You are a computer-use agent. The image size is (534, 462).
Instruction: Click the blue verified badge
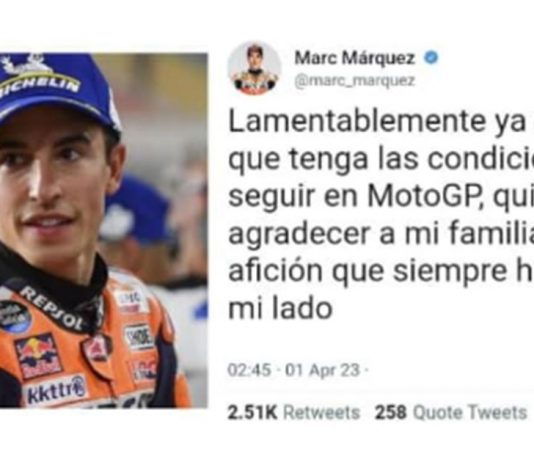pos(431,58)
